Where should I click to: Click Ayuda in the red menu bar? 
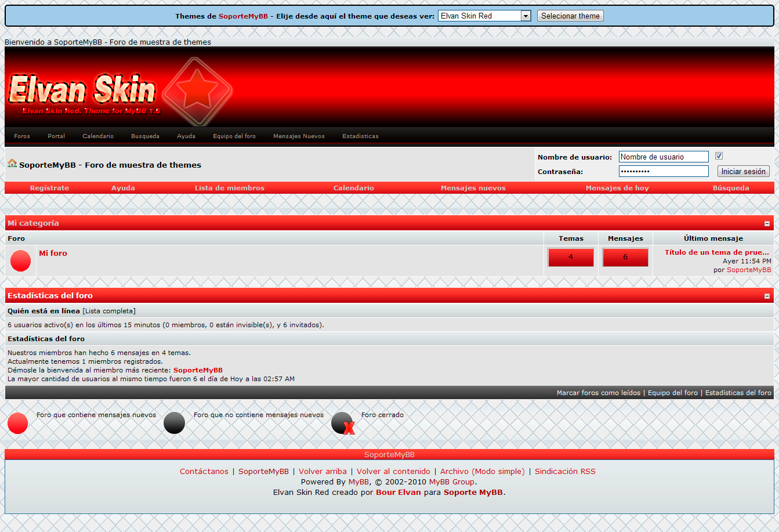pyautogui.click(x=123, y=188)
